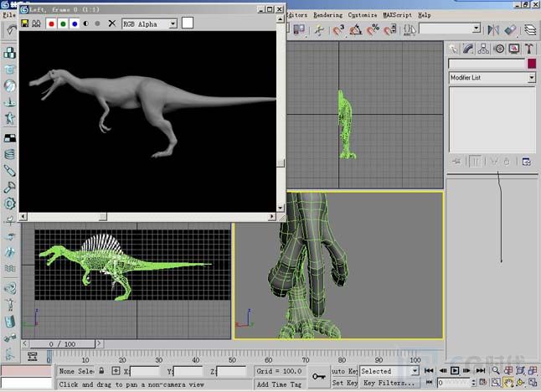This screenshot has height=392, width=541.
Task: Toggle the blue channel display
Action: [75, 23]
